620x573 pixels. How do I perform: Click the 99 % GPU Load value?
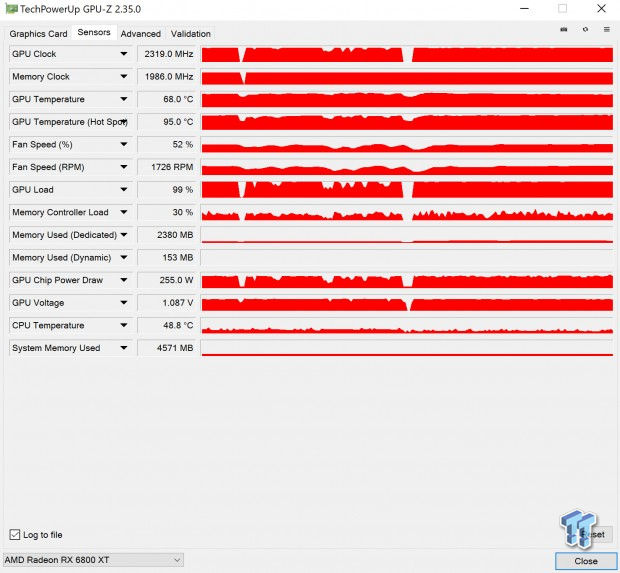click(x=167, y=189)
